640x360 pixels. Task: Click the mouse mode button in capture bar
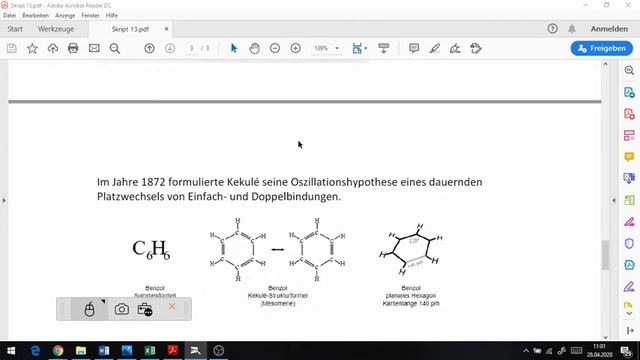point(89,309)
